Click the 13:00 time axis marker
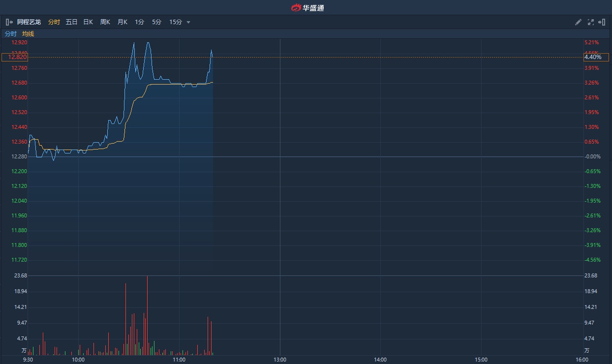Screen dimensions: 612x364 280,360
